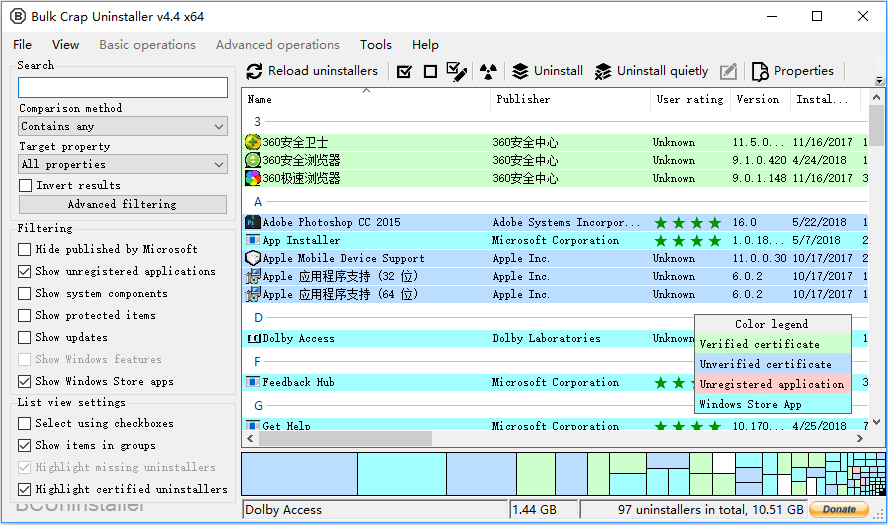The height and width of the screenshot is (525, 888).
Task: Click the 360安全浏览器 app icon
Action: coord(253,160)
